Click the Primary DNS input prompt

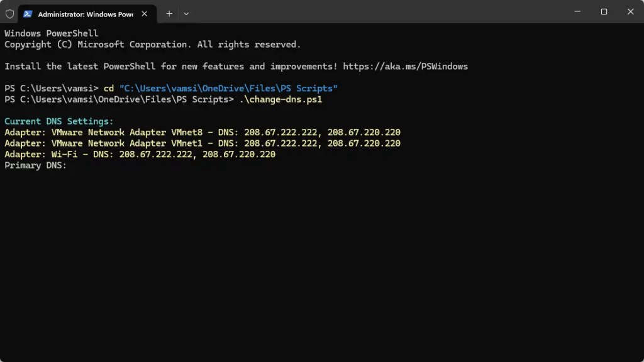(35, 165)
